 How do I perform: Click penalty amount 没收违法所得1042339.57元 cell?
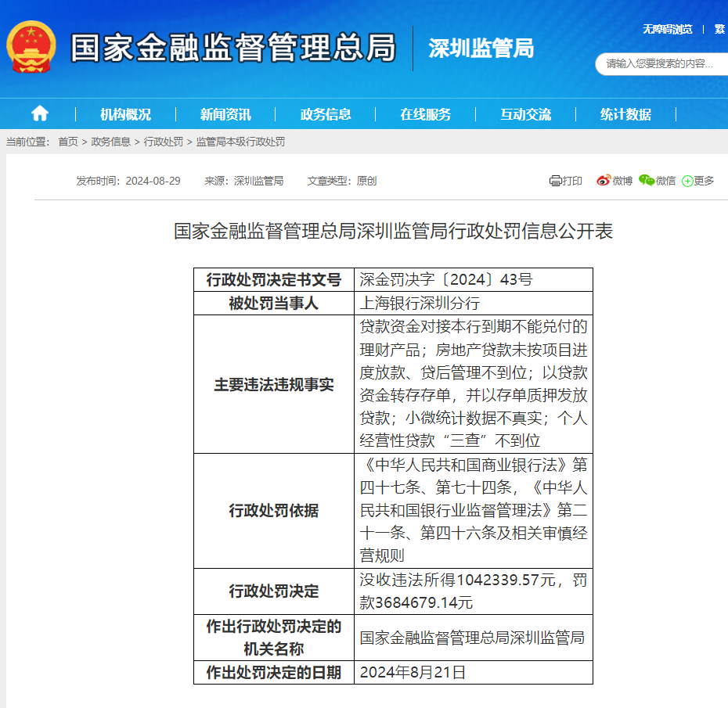pyautogui.click(x=473, y=591)
